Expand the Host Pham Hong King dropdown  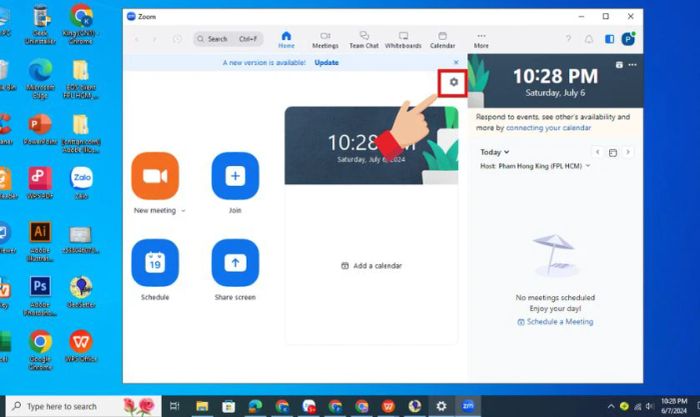[x=535, y=166]
